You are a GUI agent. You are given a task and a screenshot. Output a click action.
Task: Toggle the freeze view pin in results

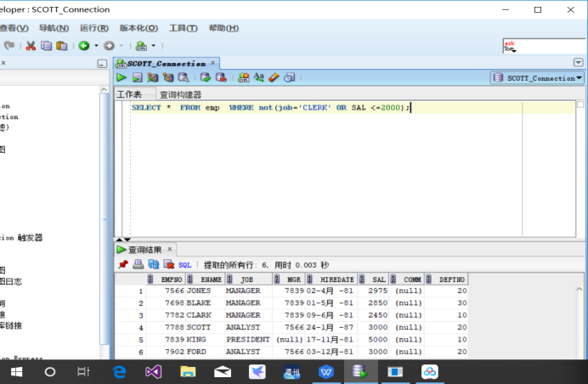coord(122,264)
